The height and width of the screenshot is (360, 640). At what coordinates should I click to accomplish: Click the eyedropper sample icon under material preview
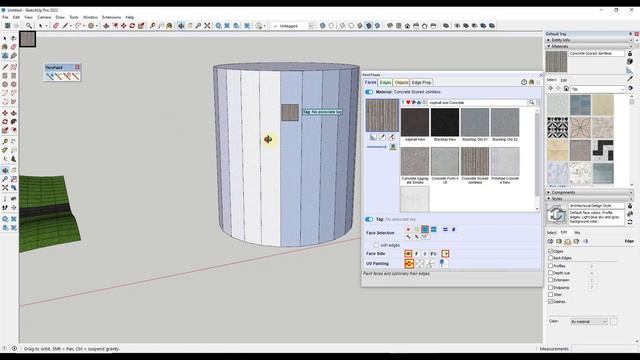pos(382,137)
